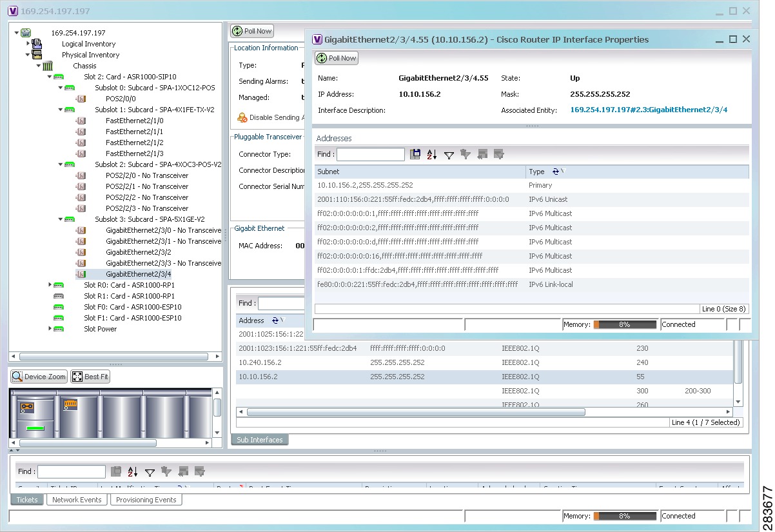Image resolution: width=775 pixels, height=532 pixels.
Task: Collapse Subslot 0 SPA-1XOC12-POS
Action: click(x=61, y=88)
